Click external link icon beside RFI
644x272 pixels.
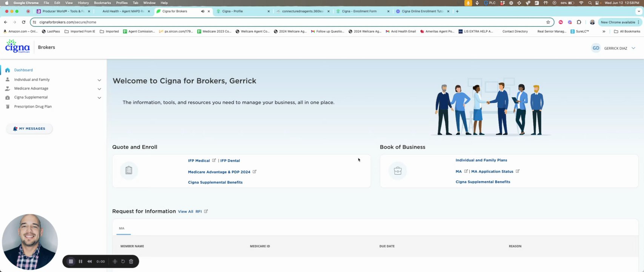tap(206, 211)
